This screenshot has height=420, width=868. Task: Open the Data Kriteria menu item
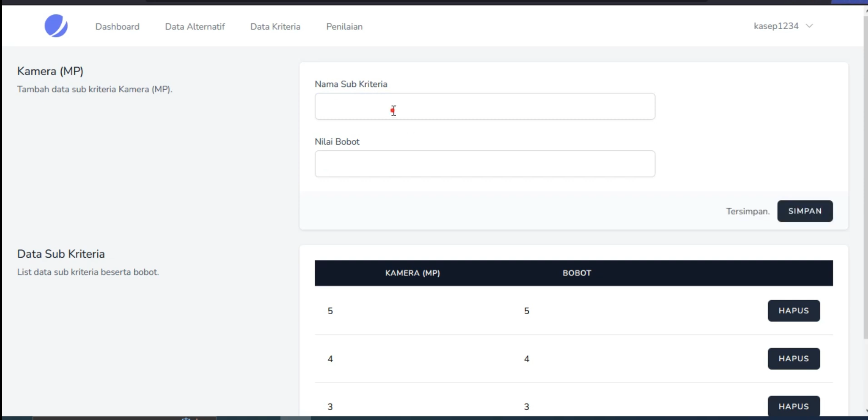click(275, 27)
